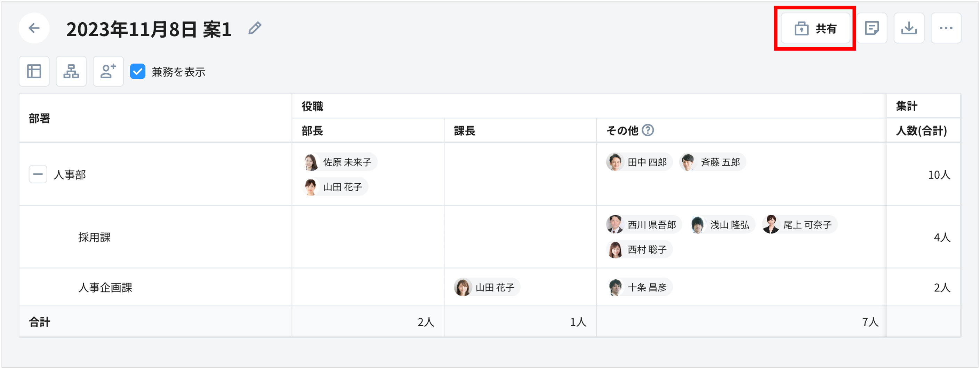Select 佐原 未来子 member chip

tap(339, 161)
